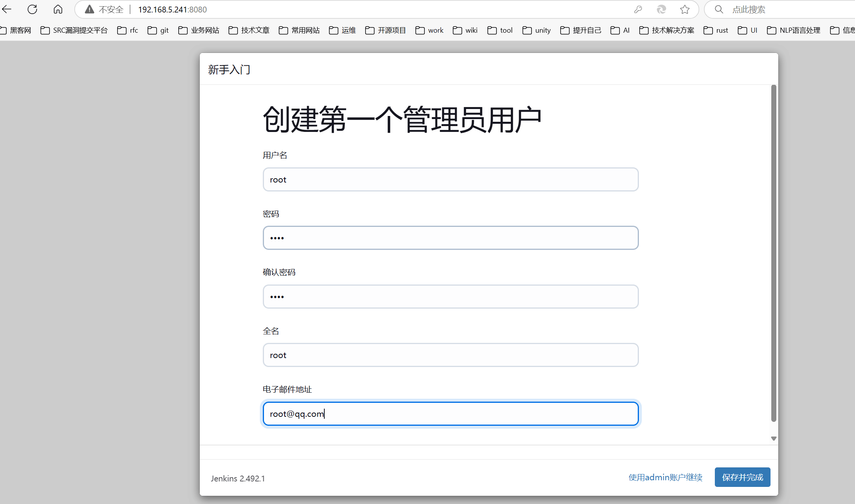Open the SRC漏洞提交平台 bookmark folder
855x504 pixels.
pos(74,30)
